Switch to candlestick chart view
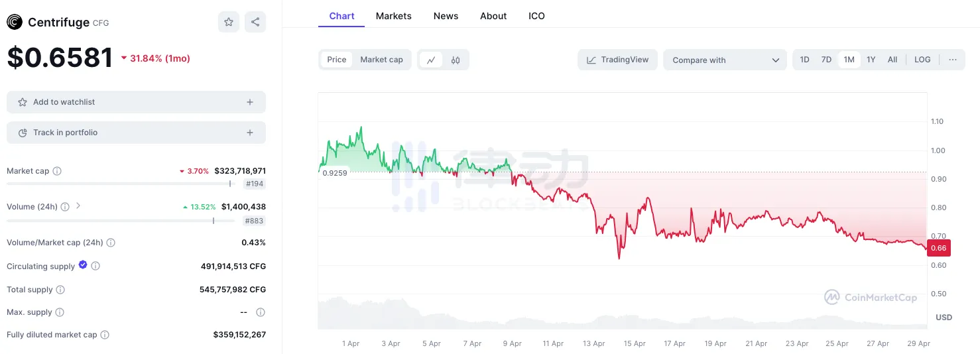 pos(456,60)
